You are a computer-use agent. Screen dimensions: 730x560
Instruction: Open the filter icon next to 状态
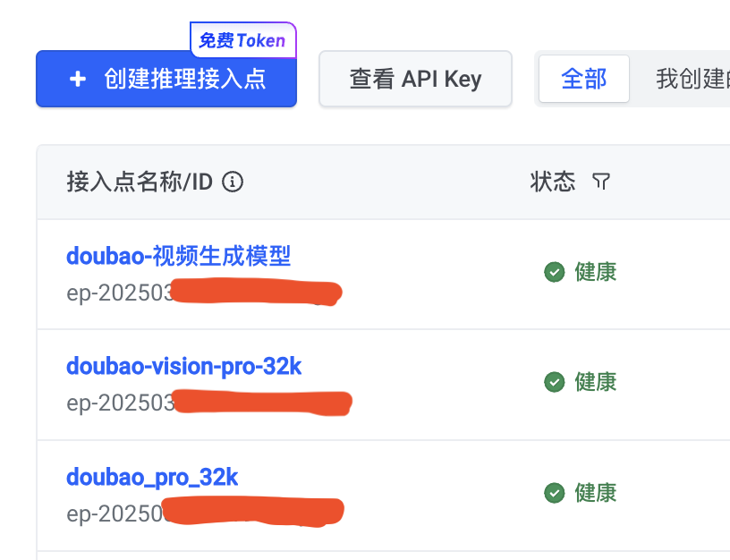tap(601, 182)
